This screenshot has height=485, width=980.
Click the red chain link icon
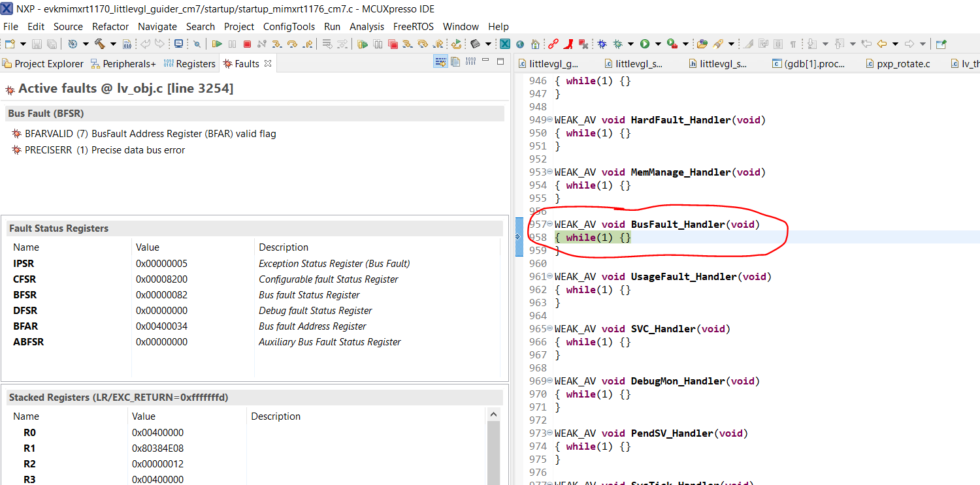[553, 44]
